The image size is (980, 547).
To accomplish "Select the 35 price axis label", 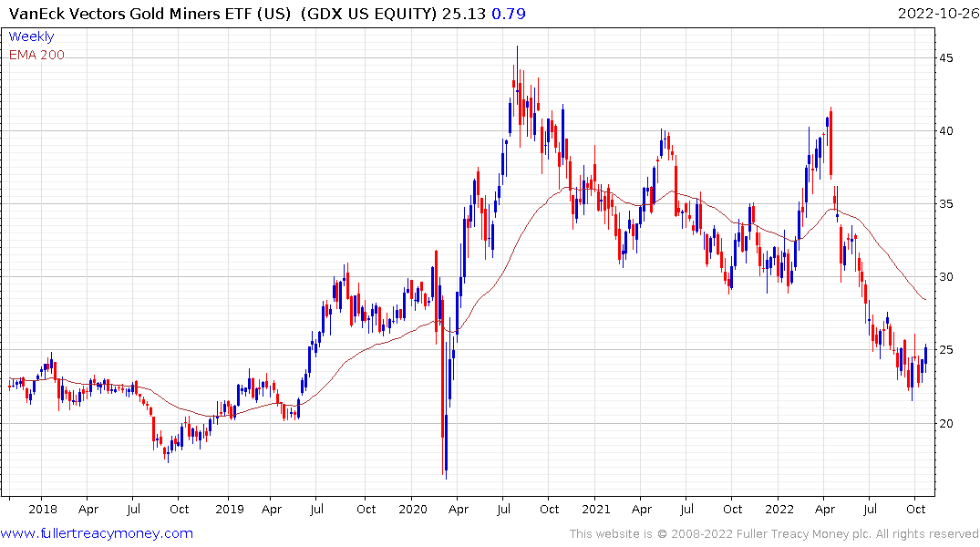I will [x=946, y=204].
